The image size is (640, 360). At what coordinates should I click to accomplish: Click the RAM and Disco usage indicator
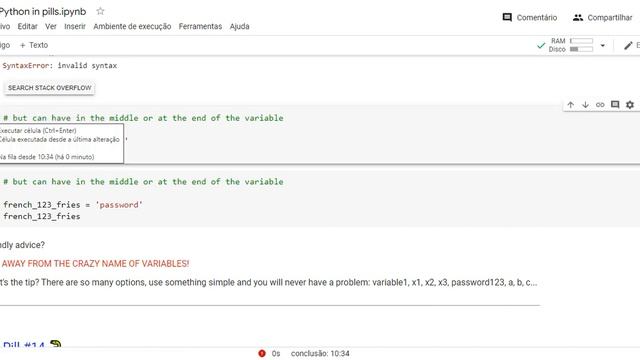click(571, 45)
